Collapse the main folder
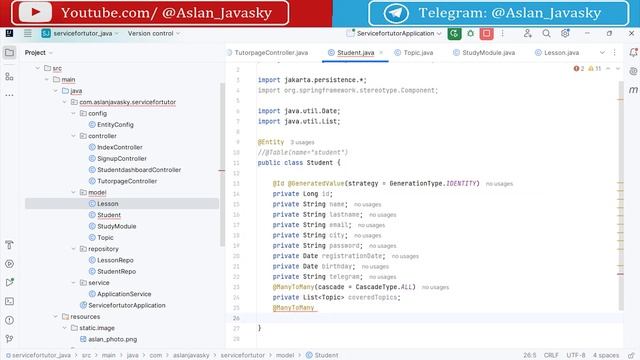This screenshot has width=640, height=360. click(x=47, y=80)
